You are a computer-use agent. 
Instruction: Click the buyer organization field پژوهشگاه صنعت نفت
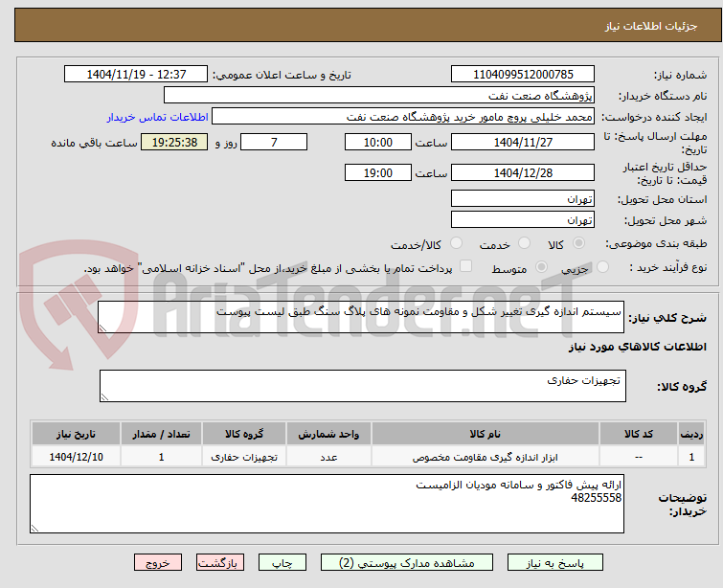tap(379, 96)
